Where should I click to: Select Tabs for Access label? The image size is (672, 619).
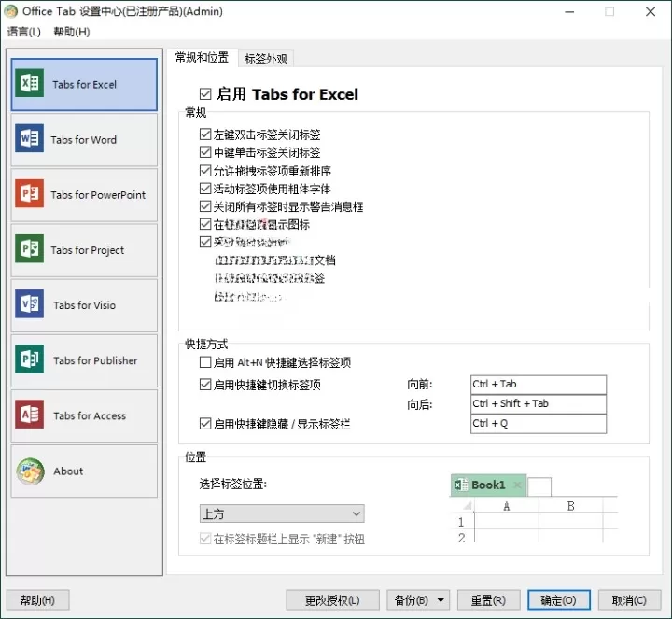coord(90,415)
